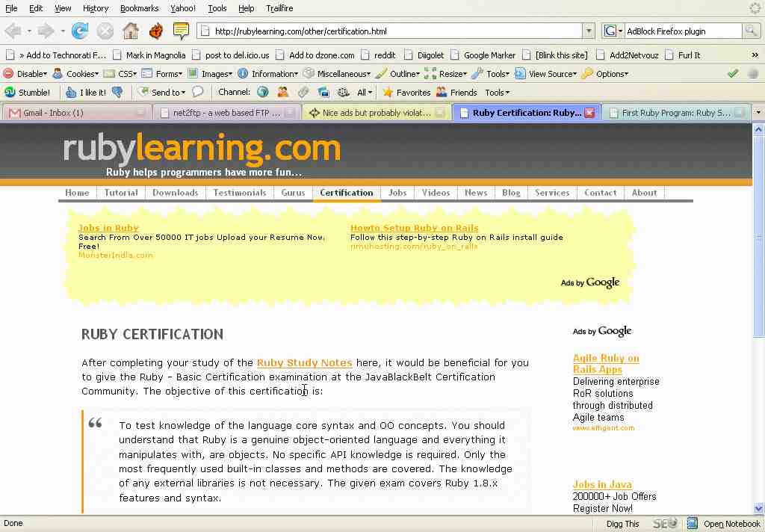Open the Images dropdown menu
This screenshot has width=765, height=532.
click(210, 74)
